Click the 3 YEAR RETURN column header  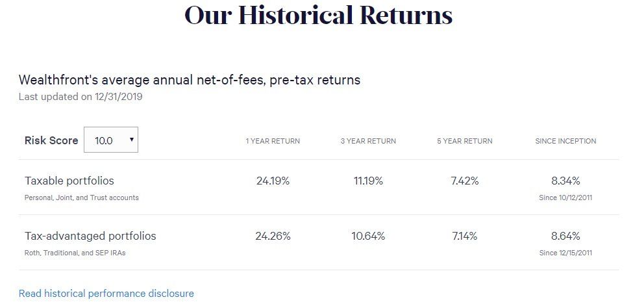[x=368, y=141]
